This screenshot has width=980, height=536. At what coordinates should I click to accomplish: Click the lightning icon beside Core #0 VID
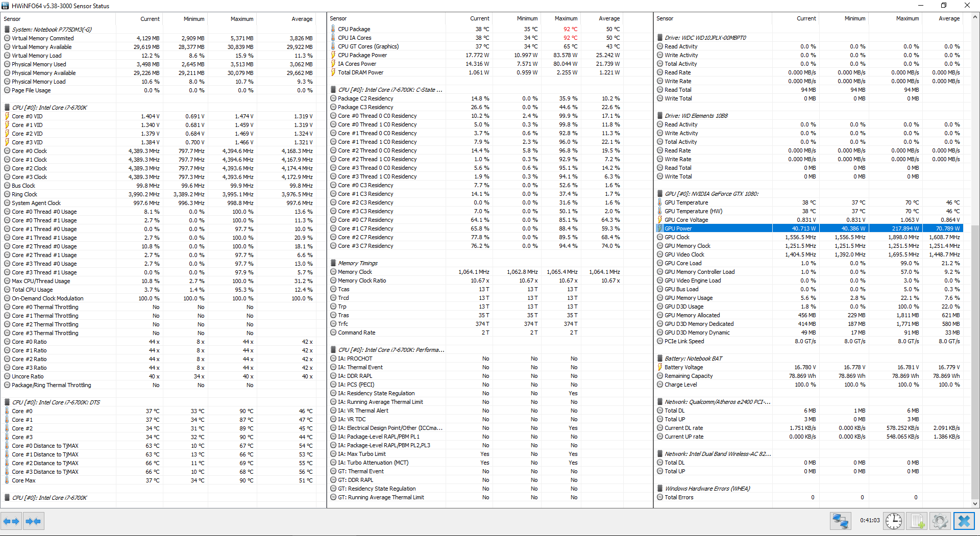[x=7, y=116]
